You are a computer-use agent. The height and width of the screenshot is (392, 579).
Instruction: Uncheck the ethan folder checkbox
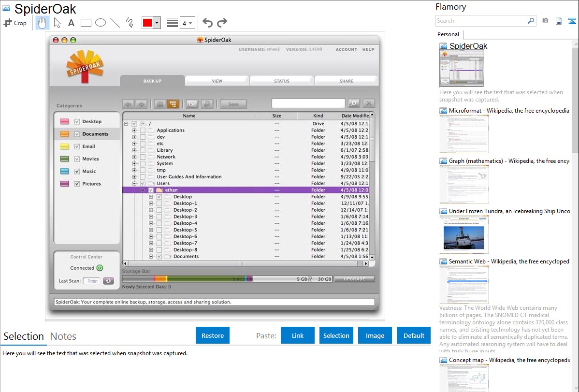[x=151, y=190]
